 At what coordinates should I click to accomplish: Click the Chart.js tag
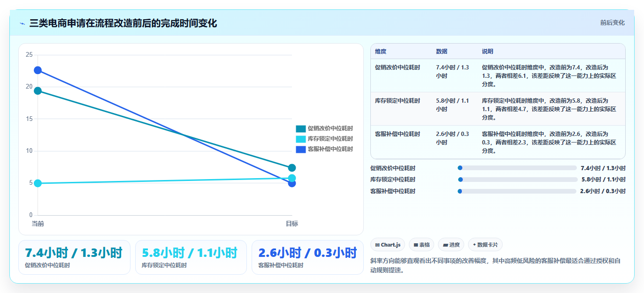pos(388,245)
